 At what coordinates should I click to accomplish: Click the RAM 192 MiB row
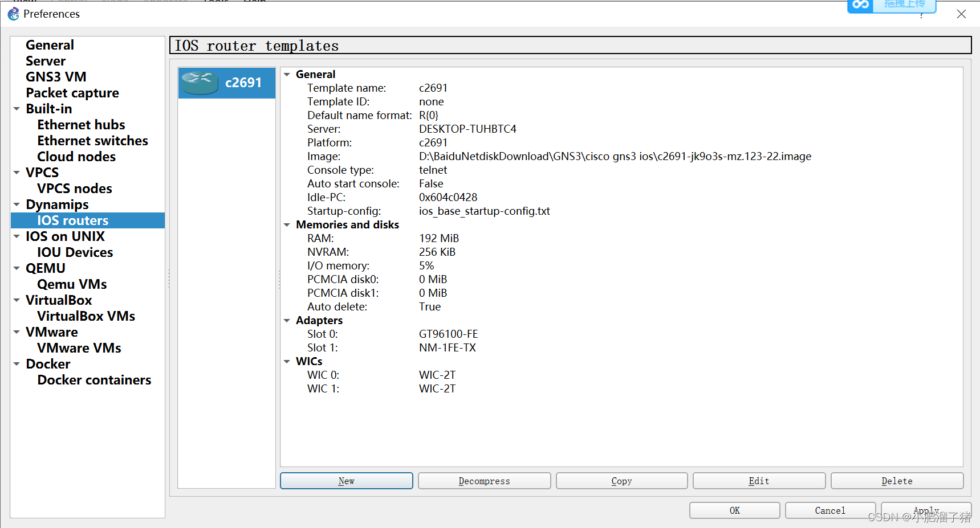(621, 239)
